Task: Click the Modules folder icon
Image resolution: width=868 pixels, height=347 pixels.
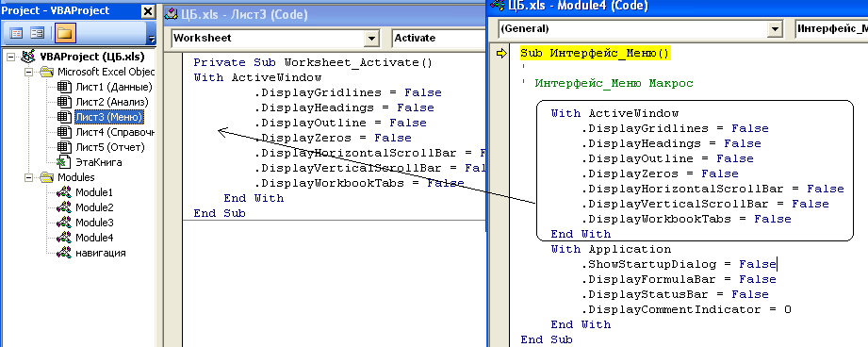Action: 46,177
